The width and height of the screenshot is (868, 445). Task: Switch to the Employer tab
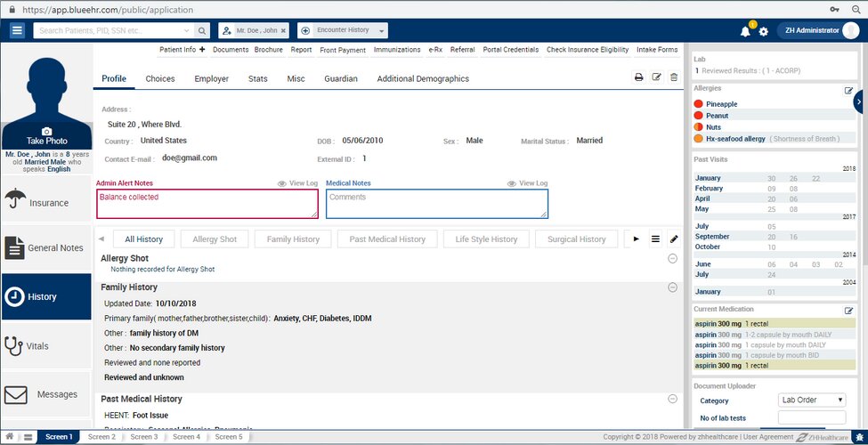point(211,78)
